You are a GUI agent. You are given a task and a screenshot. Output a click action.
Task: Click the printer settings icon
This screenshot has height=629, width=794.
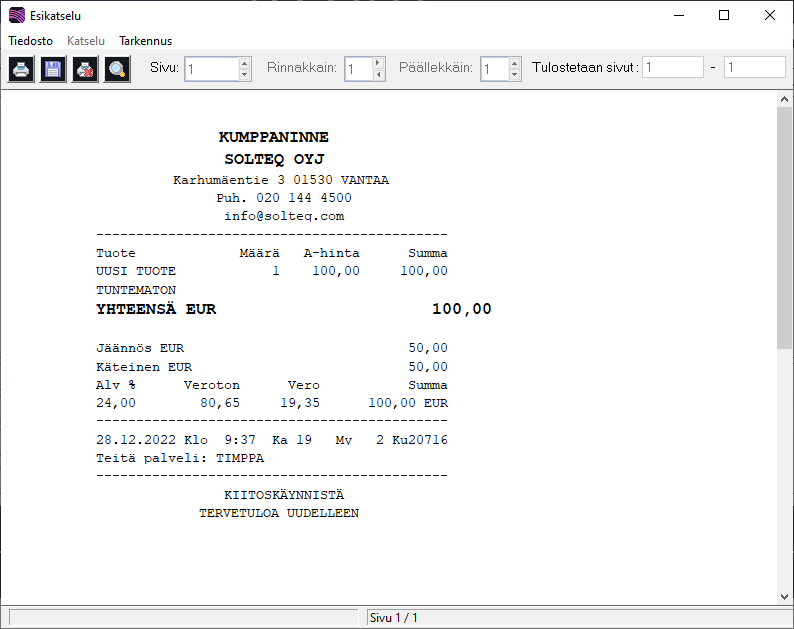pyautogui.click(x=85, y=69)
